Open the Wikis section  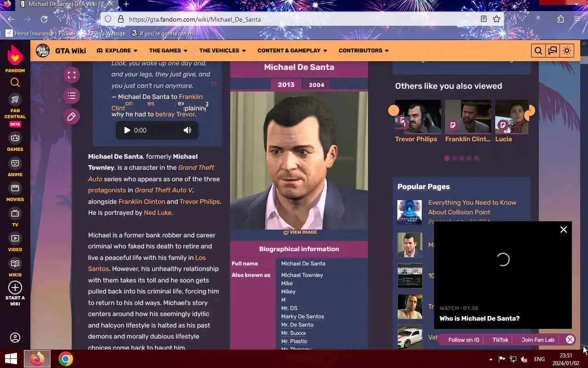coord(15,268)
